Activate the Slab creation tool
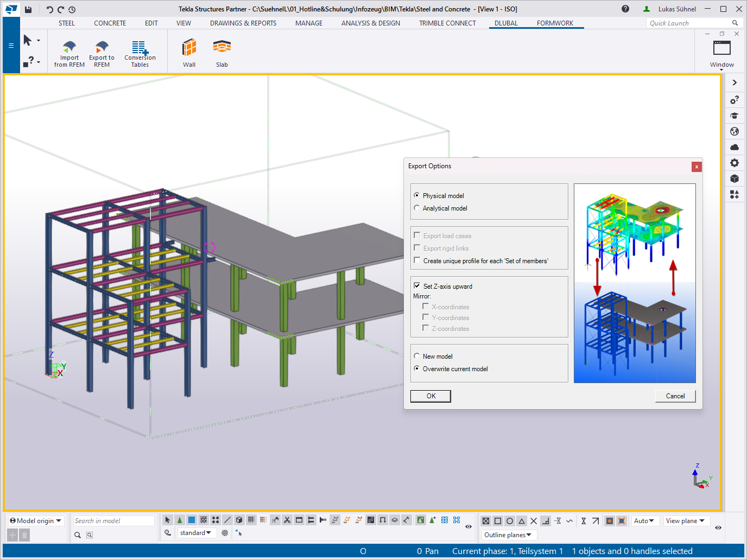The image size is (747, 560). coord(221,52)
